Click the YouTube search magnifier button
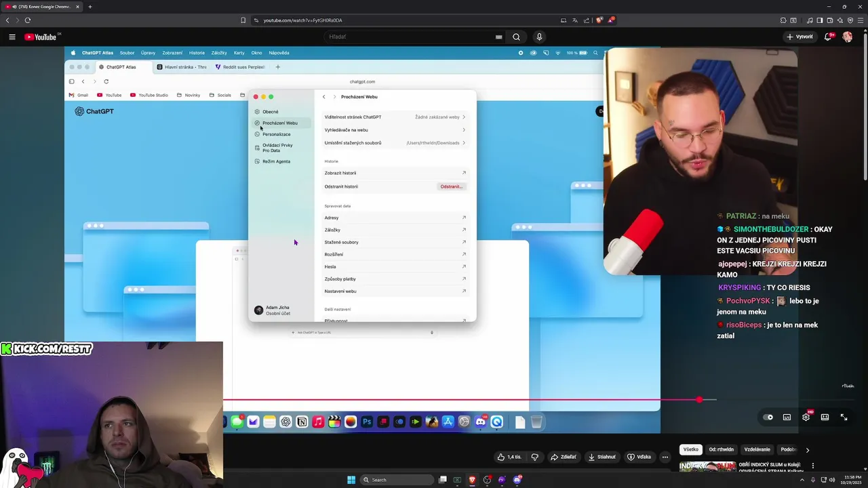868x488 pixels. tap(516, 37)
